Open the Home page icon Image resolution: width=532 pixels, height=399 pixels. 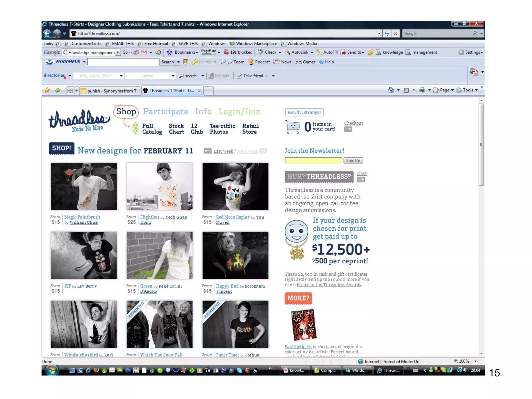click(x=391, y=90)
